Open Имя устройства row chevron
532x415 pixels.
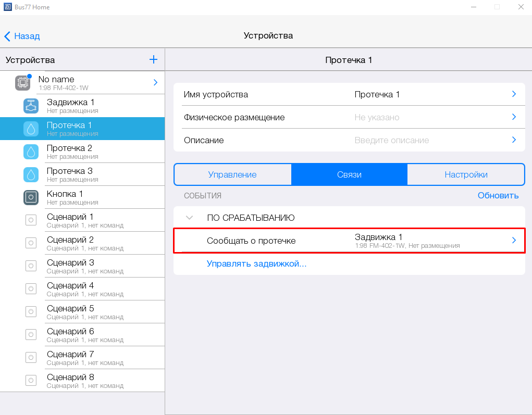click(x=514, y=94)
